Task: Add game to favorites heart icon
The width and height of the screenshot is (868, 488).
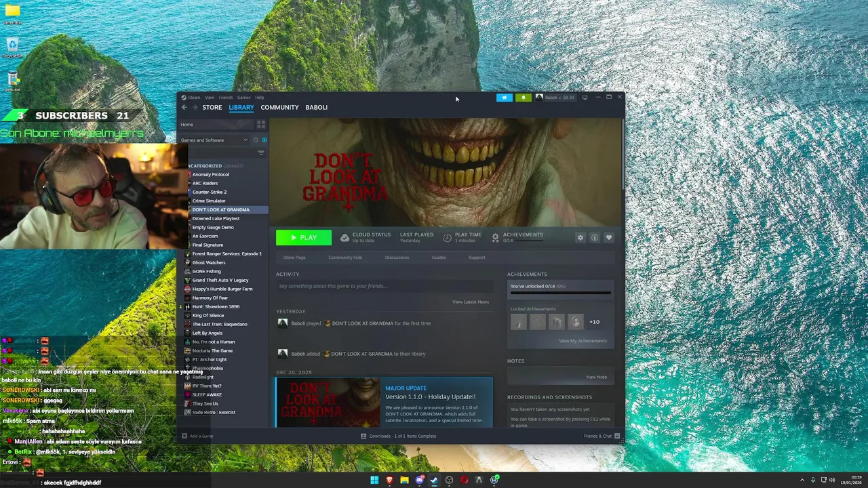Action: 608,237
